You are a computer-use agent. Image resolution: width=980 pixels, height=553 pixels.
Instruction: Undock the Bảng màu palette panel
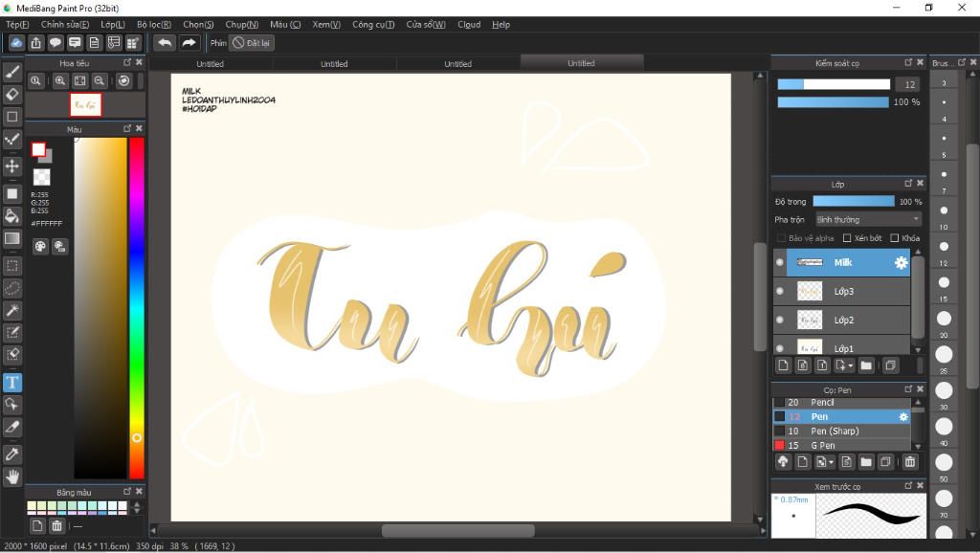point(127,492)
